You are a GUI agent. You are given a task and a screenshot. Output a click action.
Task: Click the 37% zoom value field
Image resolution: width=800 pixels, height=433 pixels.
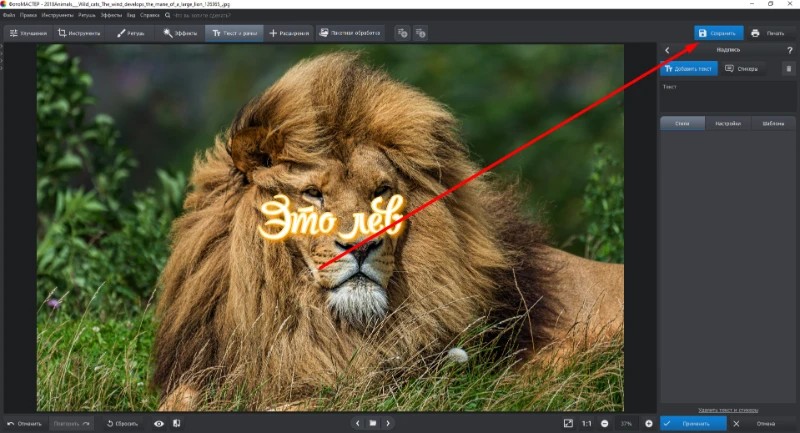click(x=627, y=423)
